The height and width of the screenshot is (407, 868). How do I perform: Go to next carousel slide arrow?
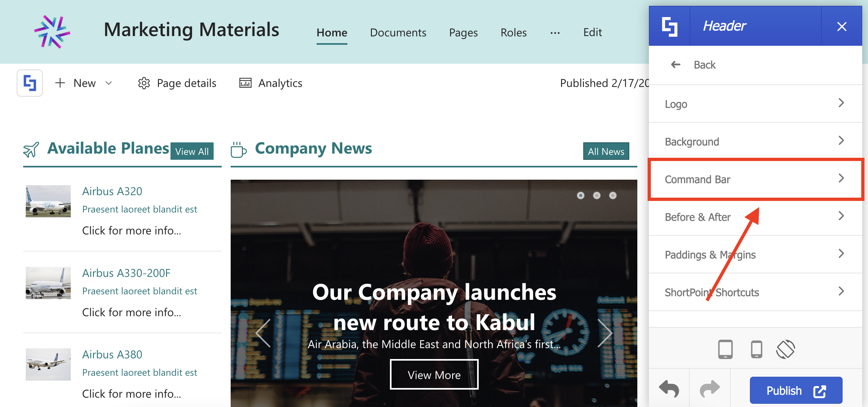[x=605, y=333]
